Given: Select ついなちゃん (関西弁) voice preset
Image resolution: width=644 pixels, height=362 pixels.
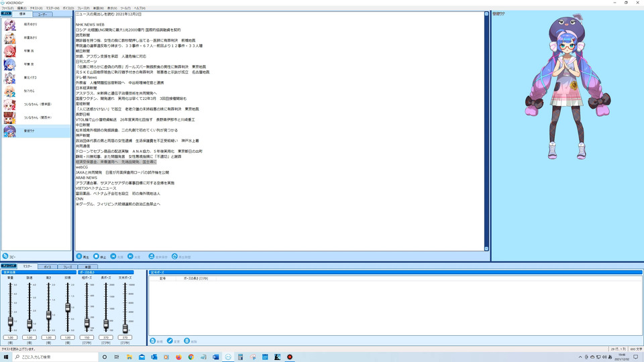Looking at the screenshot, I should pyautogui.click(x=36, y=118).
